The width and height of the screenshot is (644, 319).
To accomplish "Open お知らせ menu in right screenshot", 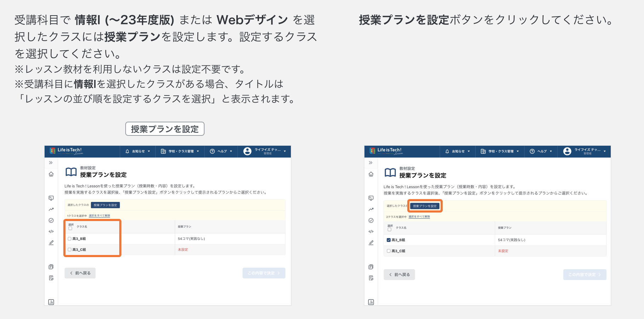I will click(458, 151).
